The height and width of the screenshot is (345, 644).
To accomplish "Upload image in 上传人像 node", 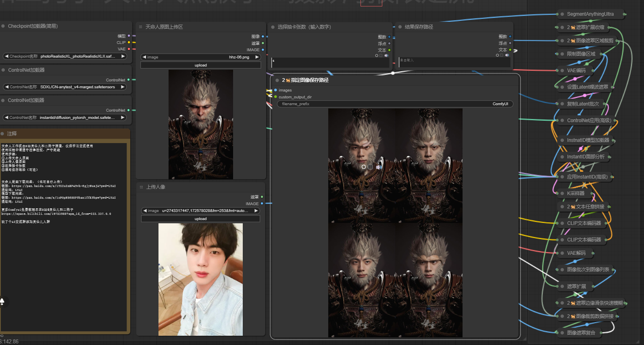I will 200,219.
